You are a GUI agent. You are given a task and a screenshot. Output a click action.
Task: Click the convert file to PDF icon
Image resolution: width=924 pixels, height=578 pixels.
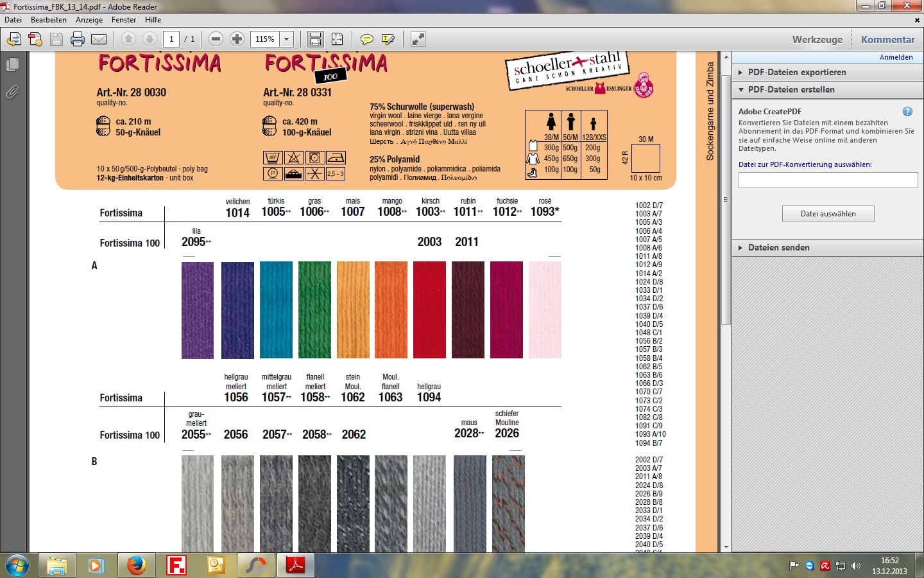35,39
